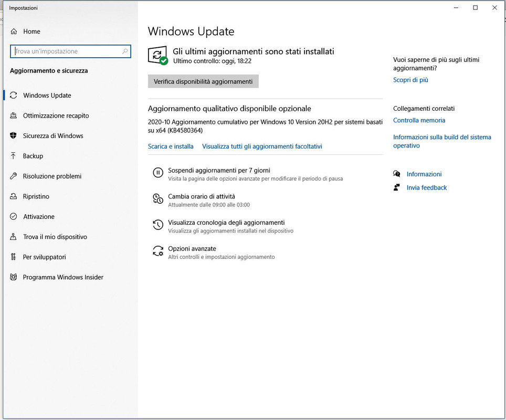Open Risoluzione problemi page
The height and width of the screenshot is (420, 506).
(70, 176)
